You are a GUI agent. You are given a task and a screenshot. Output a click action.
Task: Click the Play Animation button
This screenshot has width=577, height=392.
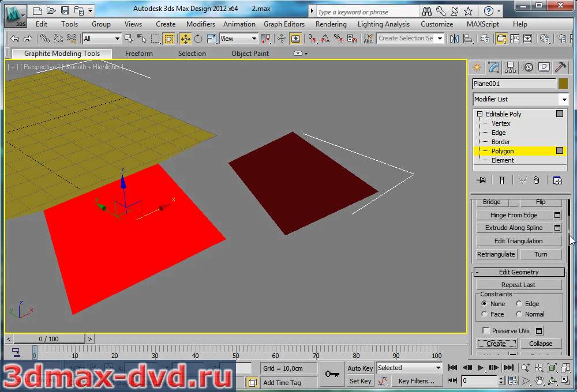[x=480, y=367]
